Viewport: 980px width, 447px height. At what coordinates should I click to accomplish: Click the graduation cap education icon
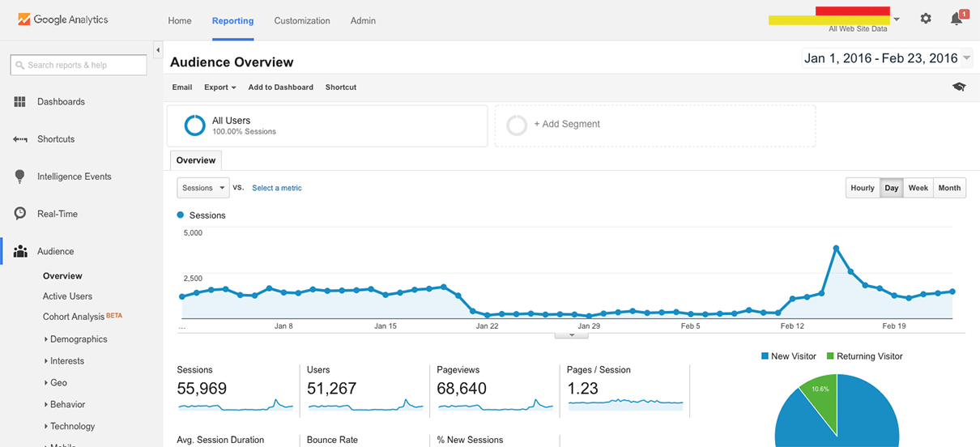pyautogui.click(x=959, y=87)
